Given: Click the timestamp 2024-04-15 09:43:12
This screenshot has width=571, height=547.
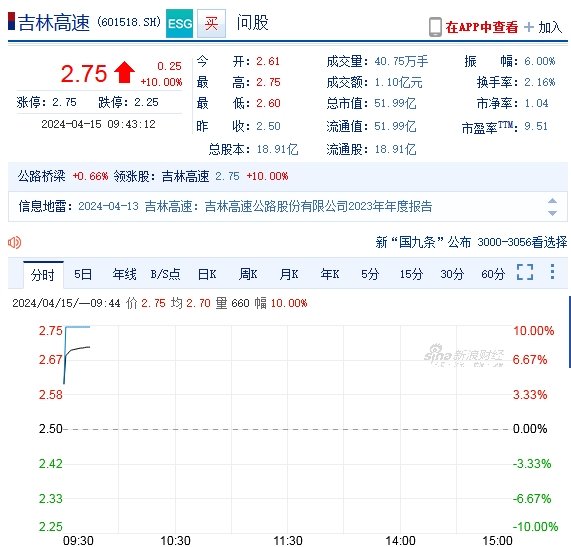Looking at the screenshot, I should click(x=98, y=124).
